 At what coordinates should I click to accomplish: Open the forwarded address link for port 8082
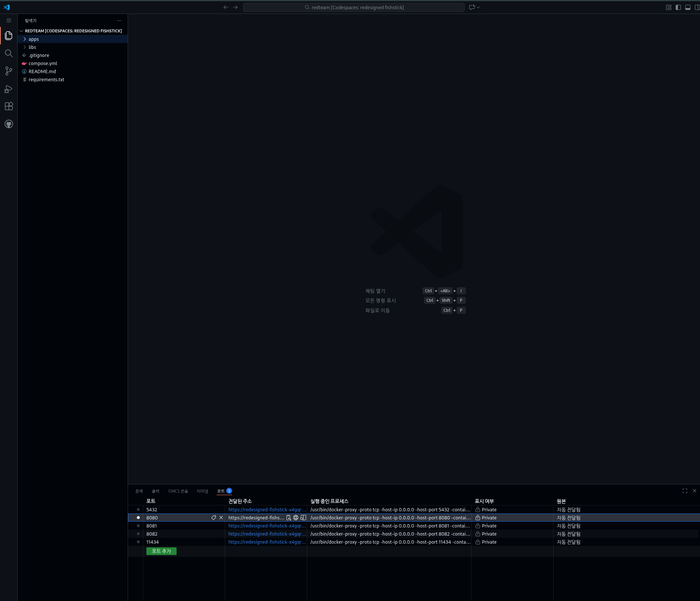[x=267, y=534]
